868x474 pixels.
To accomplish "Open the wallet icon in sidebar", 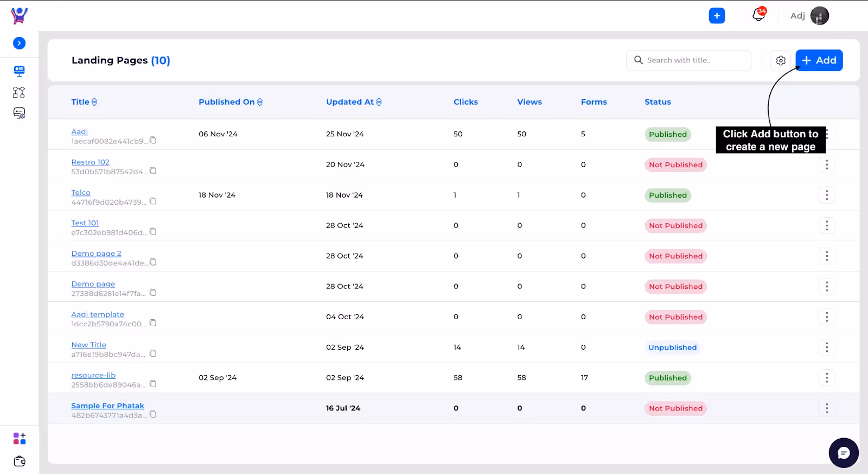I will tap(20, 461).
